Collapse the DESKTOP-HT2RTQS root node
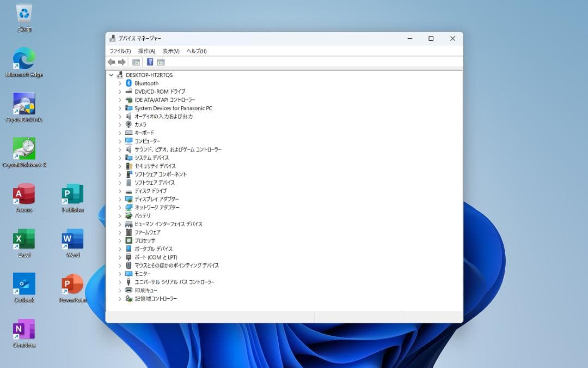This screenshot has width=588, height=368. (112, 75)
